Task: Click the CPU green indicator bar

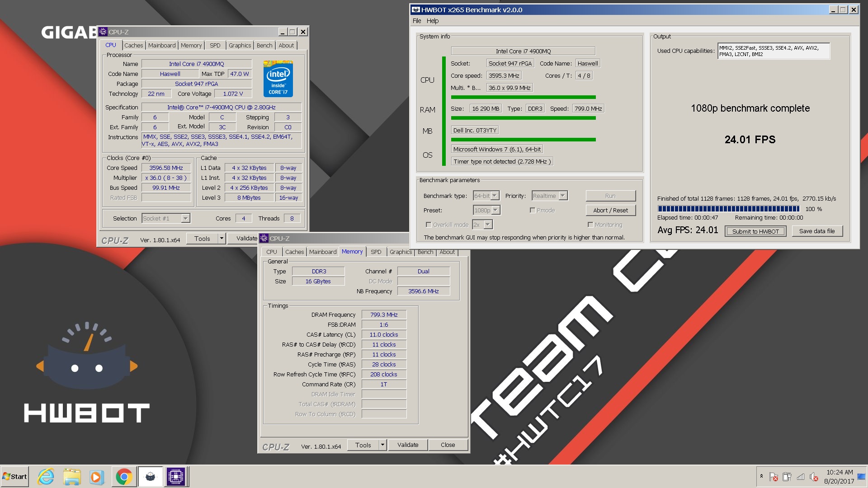Action: pos(523,97)
